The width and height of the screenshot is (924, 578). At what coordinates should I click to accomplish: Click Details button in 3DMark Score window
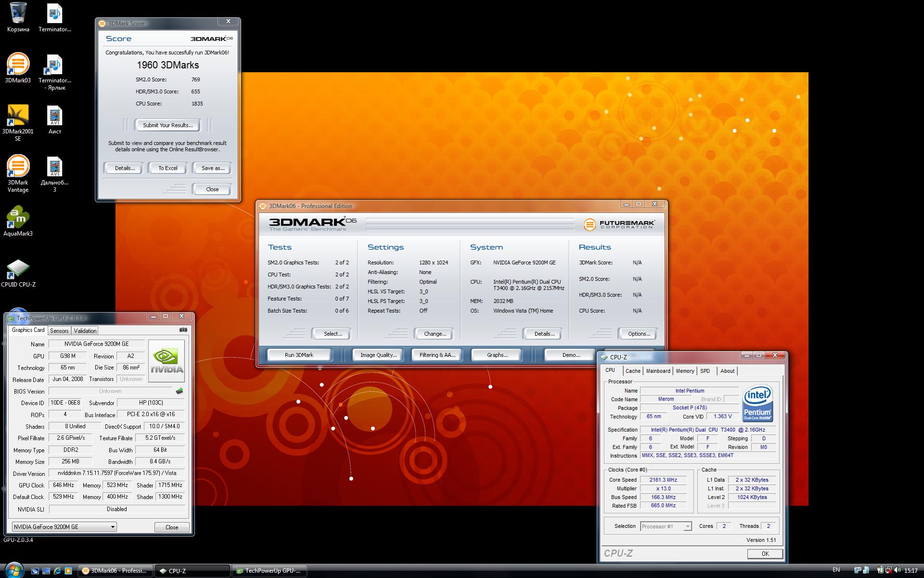[125, 168]
